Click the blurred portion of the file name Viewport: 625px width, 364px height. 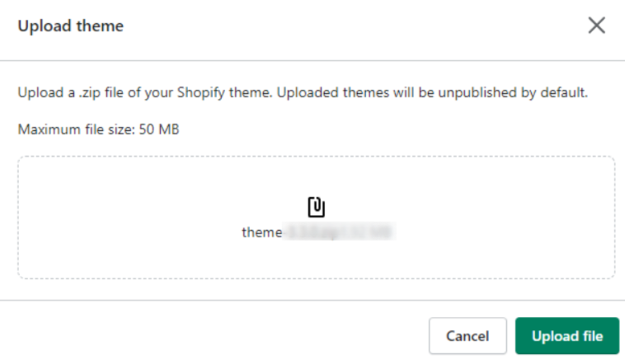pos(338,232)
